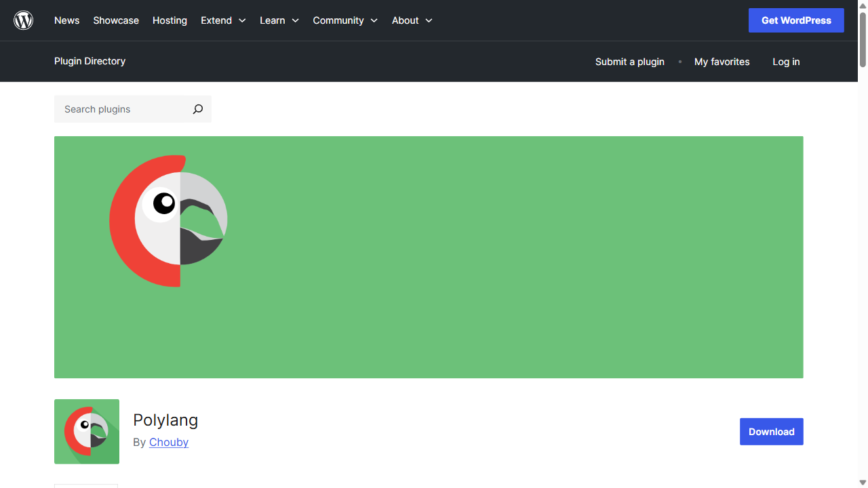Click the magnifying glass search icon
The height and width of the screenshot is (488, 868).
[x=197, y=109]
